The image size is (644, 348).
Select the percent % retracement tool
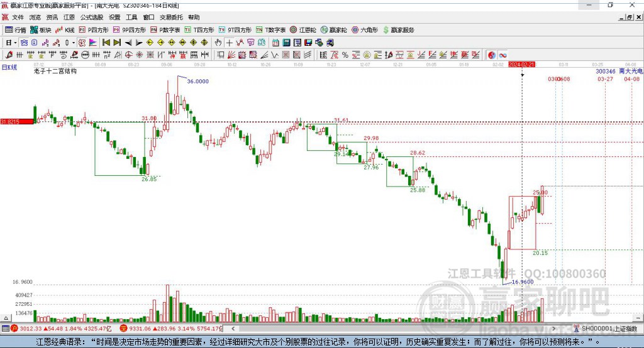click(345, 55)
